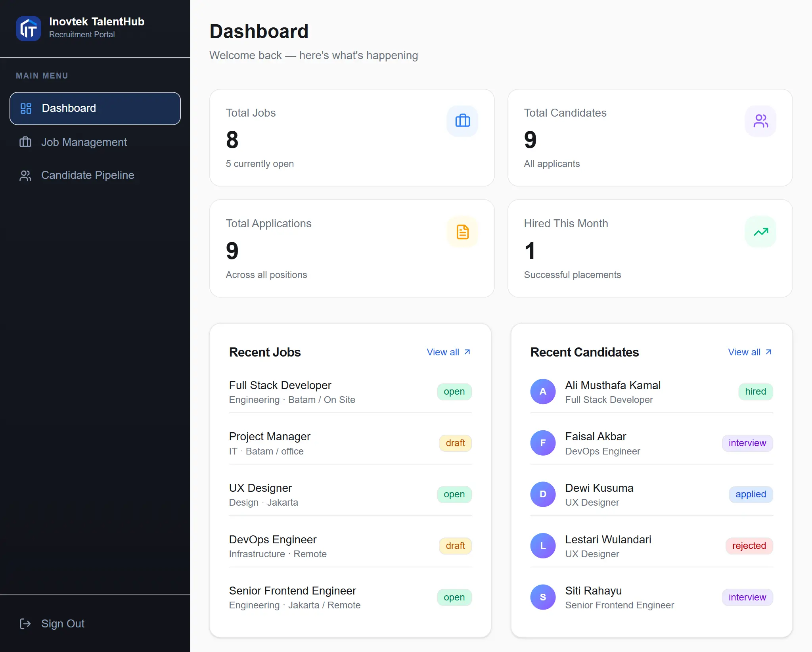812x652 pixels.
Task: Click the Senior Frontend Engineer job title in Recent Jobs
Action: (x=293, y=591)
